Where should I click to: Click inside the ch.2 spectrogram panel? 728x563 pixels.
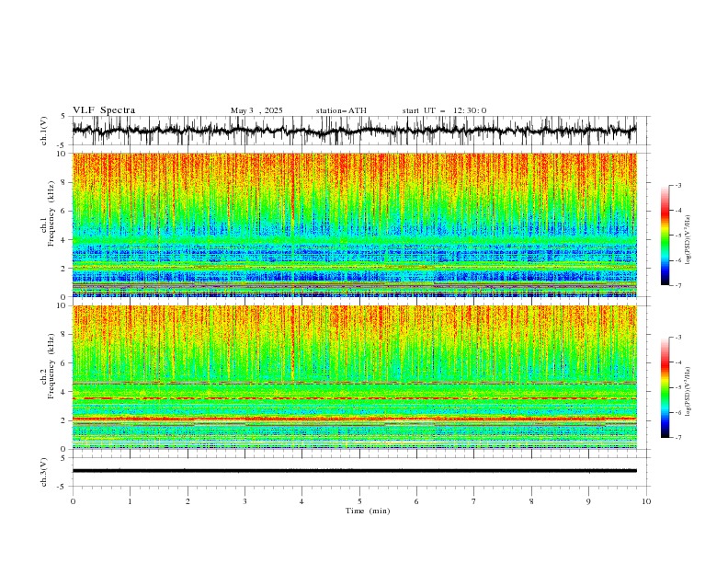(354, 377)
